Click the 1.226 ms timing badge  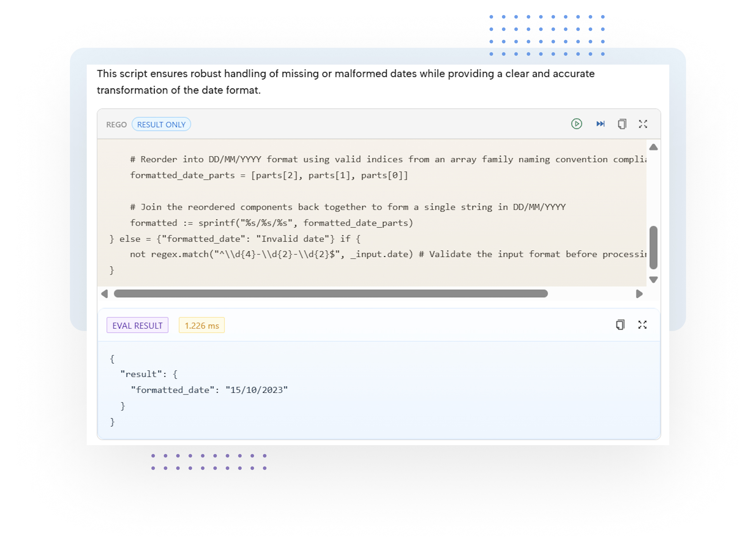pyautogui.click(x=201, y=325)
